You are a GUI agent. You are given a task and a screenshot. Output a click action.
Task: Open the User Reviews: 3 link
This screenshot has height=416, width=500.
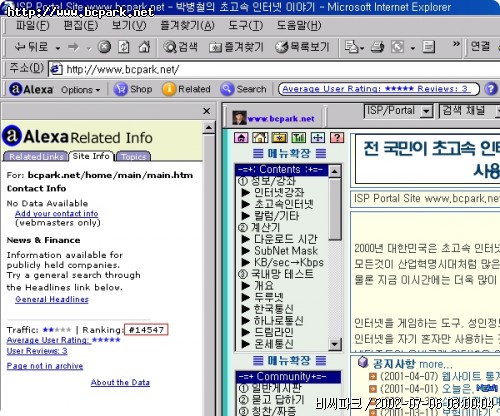(37, 351)
